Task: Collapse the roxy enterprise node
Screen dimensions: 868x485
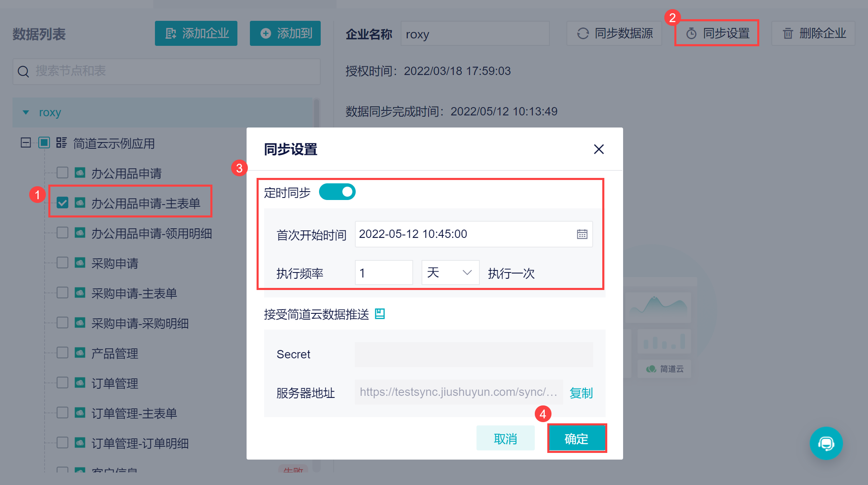Action: [x=26, y=112]
